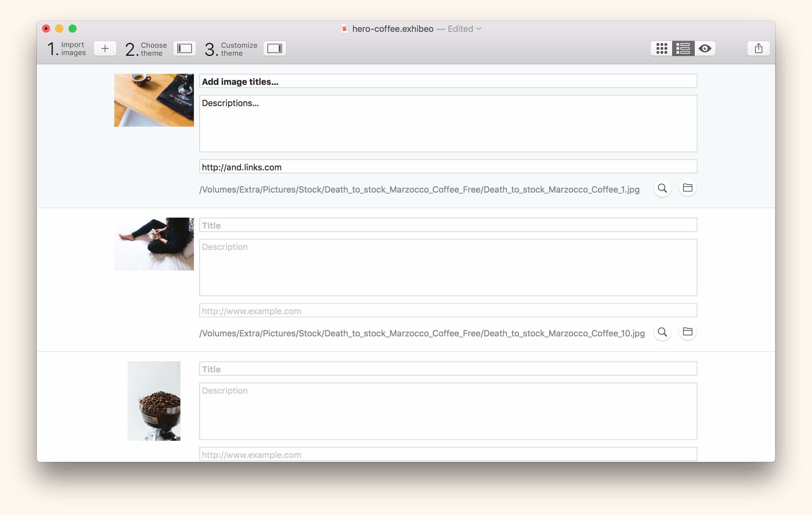The image size is (812, 515).
Task: Switch to list detail view
Action: (x=683, y=48)
